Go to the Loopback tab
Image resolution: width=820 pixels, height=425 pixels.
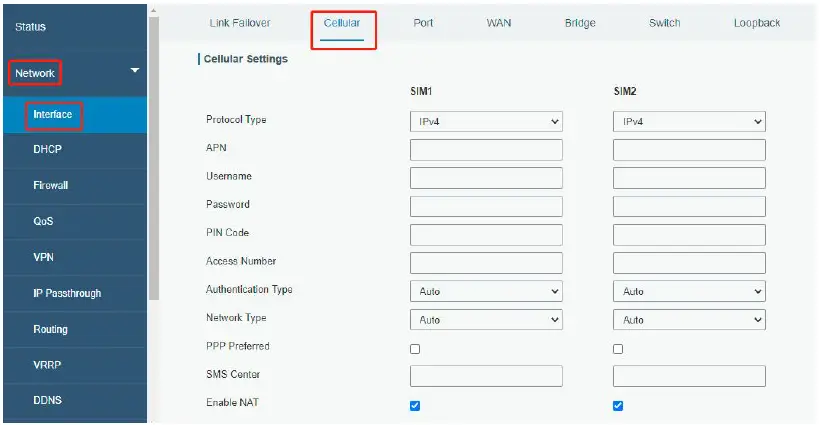click(756, 23)
